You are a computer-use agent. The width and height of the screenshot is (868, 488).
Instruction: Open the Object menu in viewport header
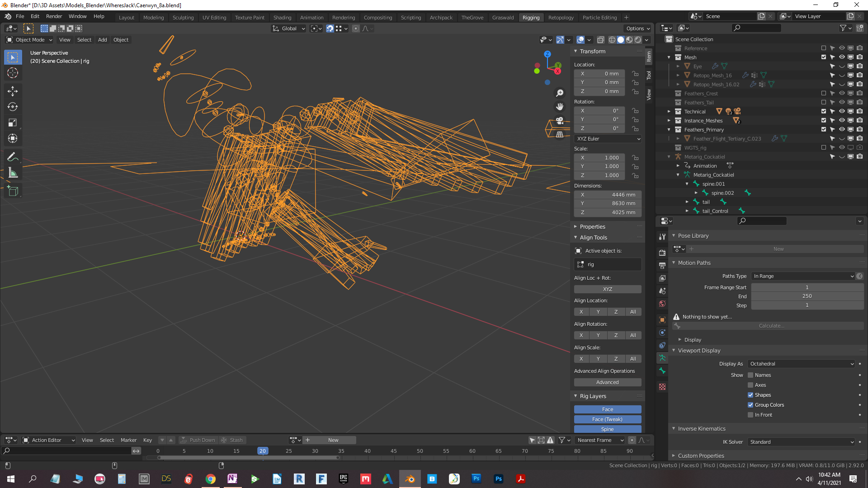click(121, 40)
